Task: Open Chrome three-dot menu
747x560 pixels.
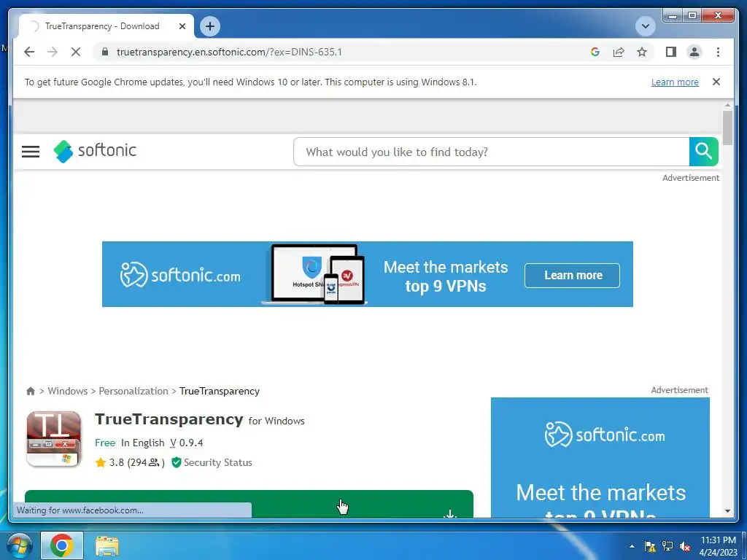Action: (x=718, y=52)
